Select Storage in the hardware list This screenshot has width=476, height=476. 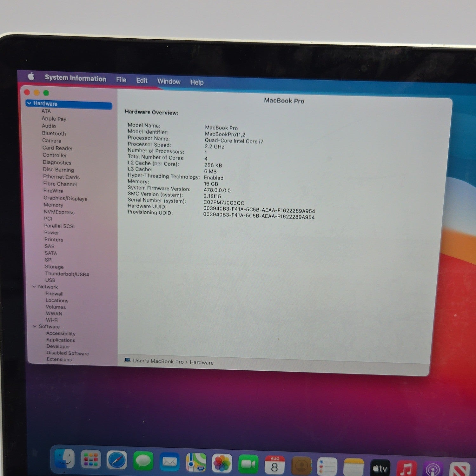tap(54, 267)
